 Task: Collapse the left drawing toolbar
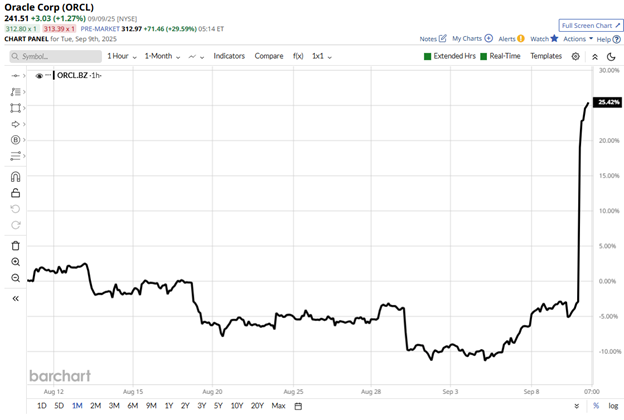click(x=15, y=298)
